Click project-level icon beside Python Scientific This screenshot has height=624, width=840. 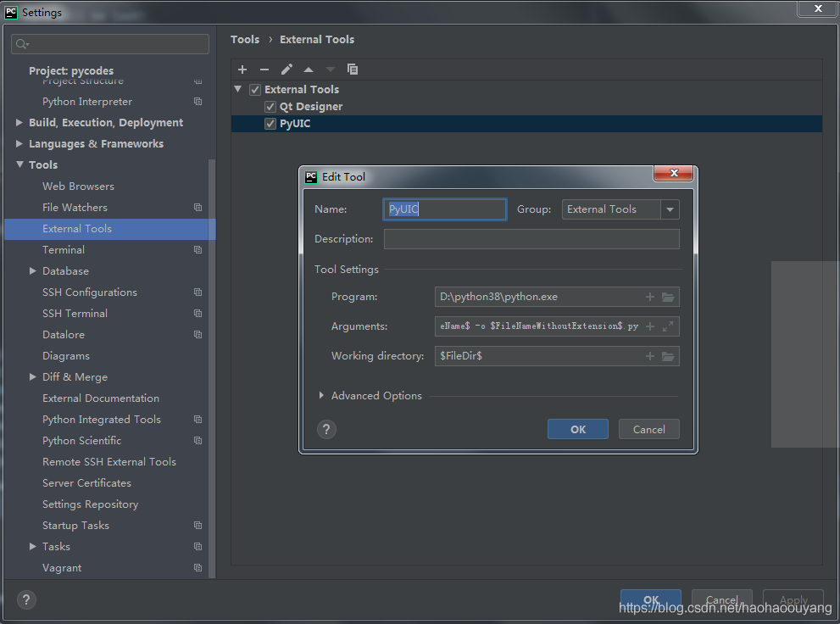click(x=197, y=440)
